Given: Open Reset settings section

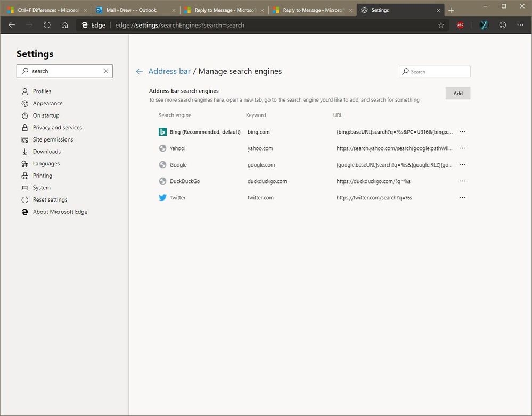Looking at the screenshot, I should tap(44, 199).
